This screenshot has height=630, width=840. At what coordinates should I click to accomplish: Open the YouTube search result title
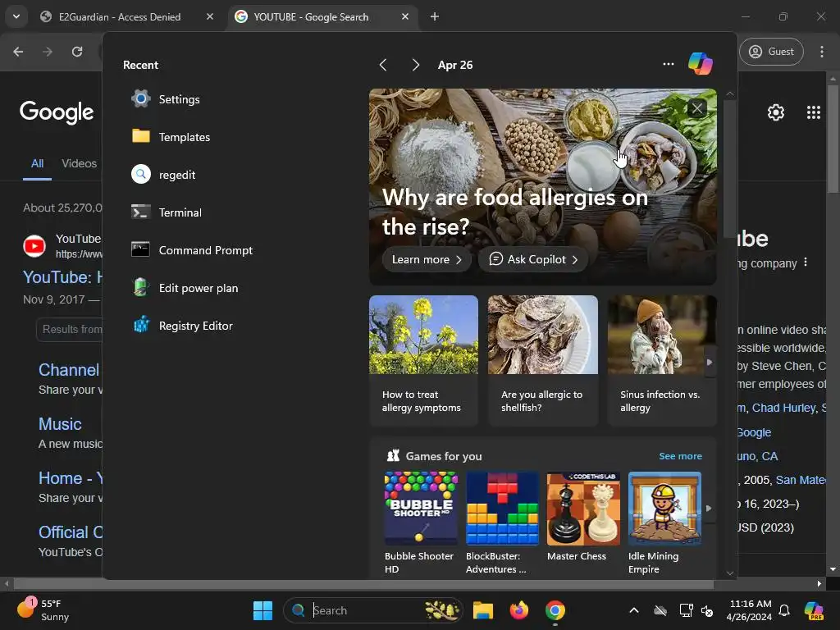tap(62, 277)
